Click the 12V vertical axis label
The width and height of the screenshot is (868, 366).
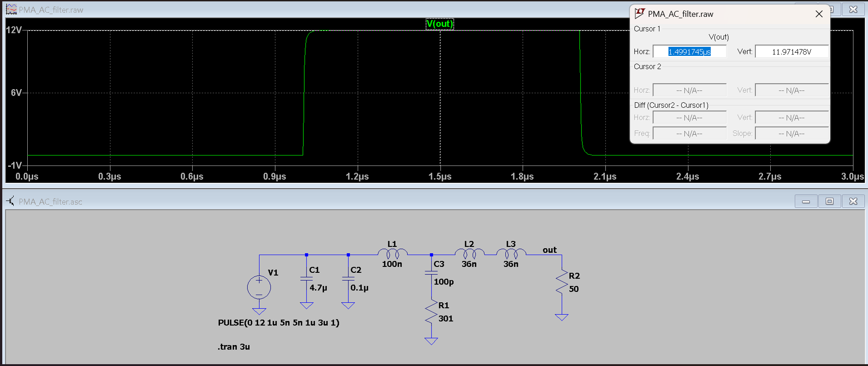(x=14, y=30)
